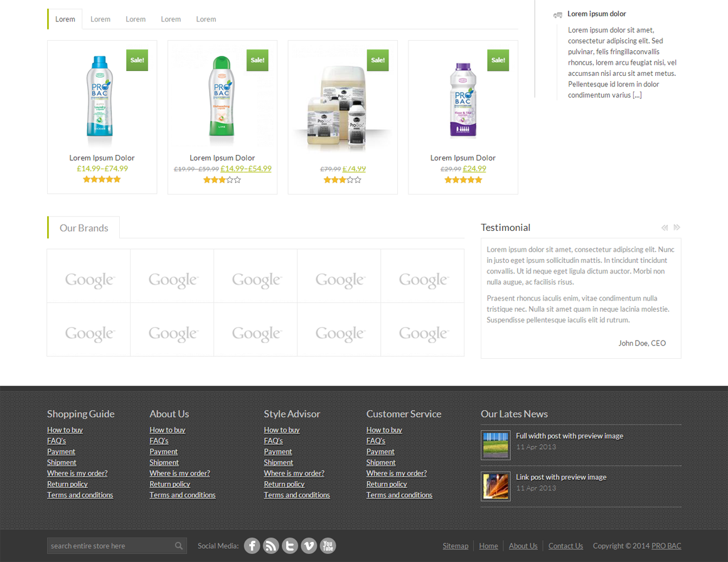Image resolution: width=728 pixels, height=562 pixels.
Task: Set a three-star rating on the last product
Action: [x=462, y=179]
